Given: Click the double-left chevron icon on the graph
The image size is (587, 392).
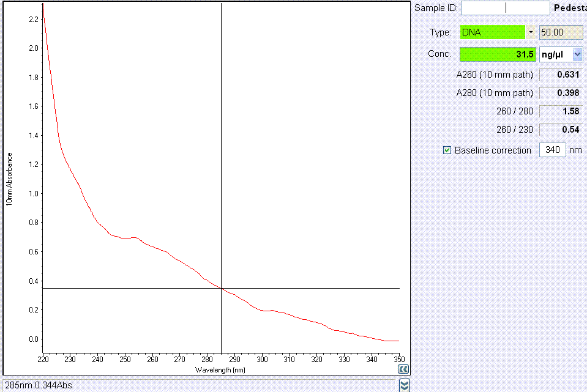Looking at the screenshot, I should (403, 369).
